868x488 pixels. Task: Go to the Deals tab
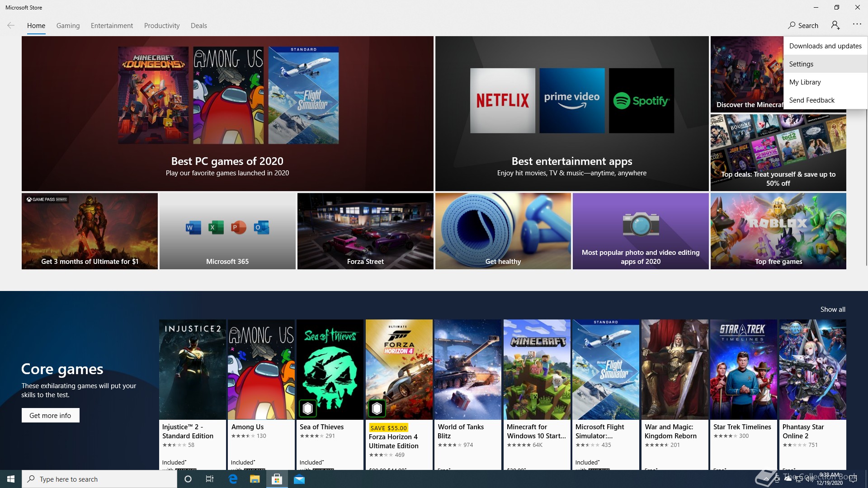point(199,26)
